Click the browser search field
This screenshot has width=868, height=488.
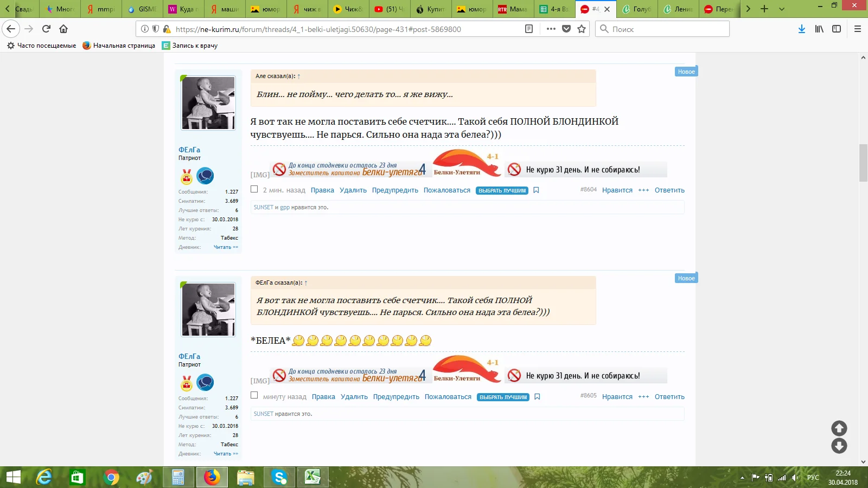(x=662, y=29)
